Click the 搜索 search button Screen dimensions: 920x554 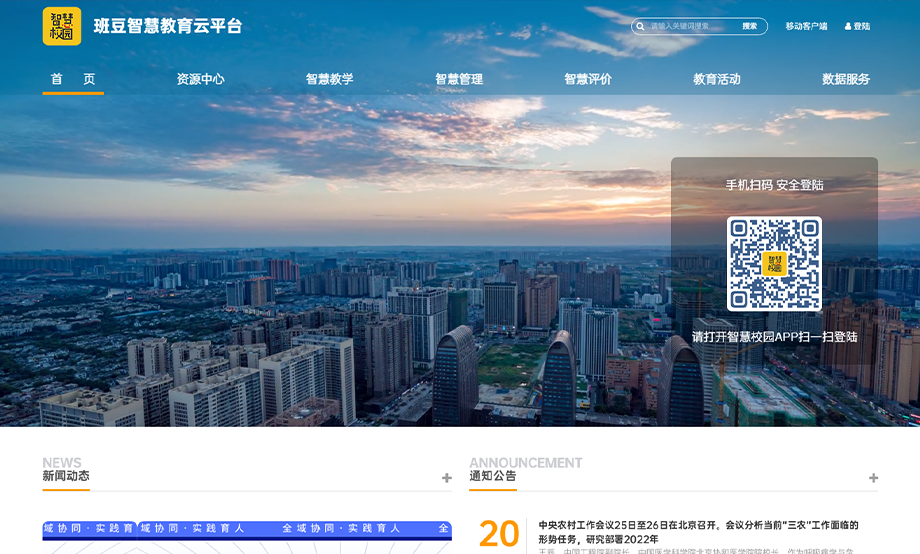point(749,26)
